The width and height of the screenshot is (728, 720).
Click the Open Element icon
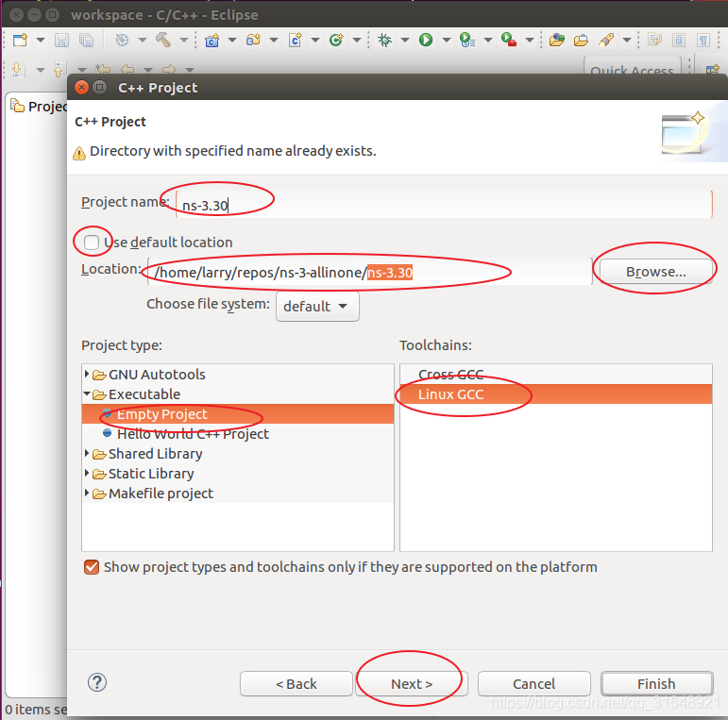click(x=557, y=41)
